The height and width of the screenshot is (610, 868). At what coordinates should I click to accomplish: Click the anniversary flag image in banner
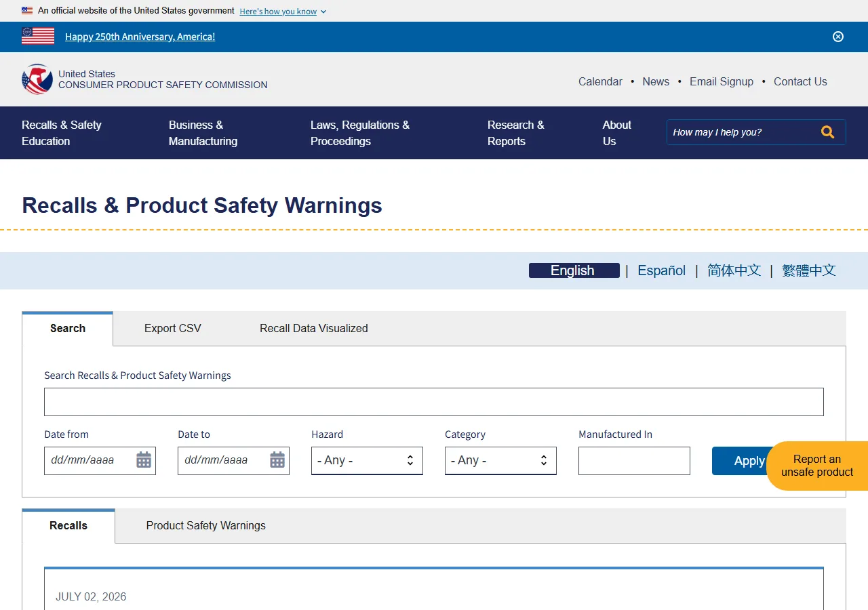coord(38,36)
